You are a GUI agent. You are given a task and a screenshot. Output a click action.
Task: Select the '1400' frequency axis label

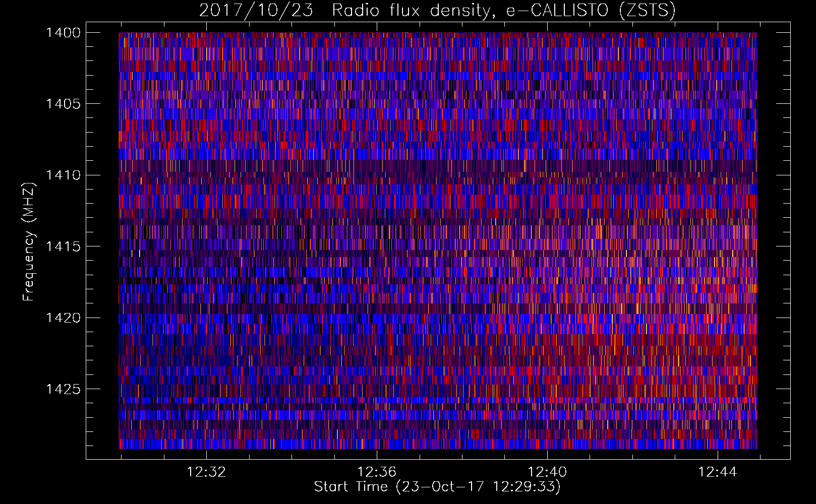[63, 33]
